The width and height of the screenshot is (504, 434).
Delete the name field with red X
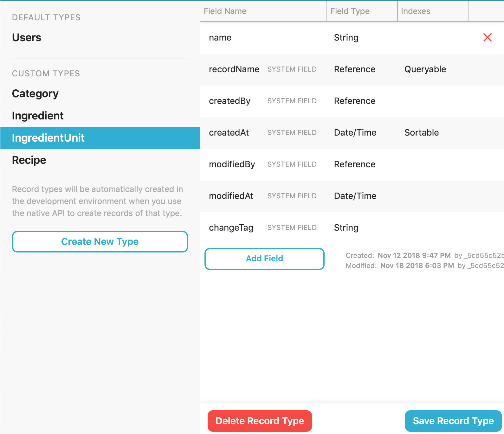pyautogui.click(x=487, y=37)
